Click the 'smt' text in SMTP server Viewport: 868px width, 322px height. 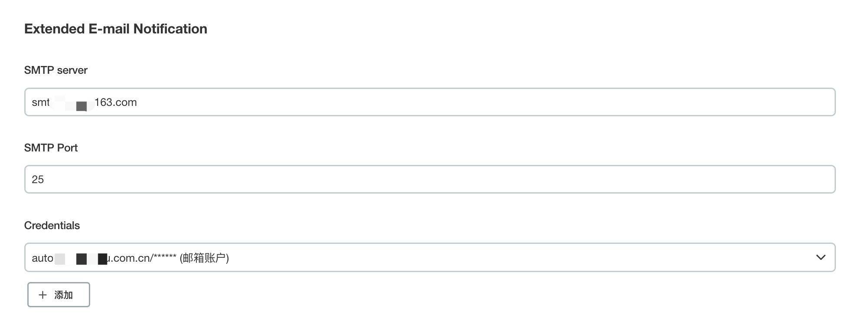click(40, 102)
